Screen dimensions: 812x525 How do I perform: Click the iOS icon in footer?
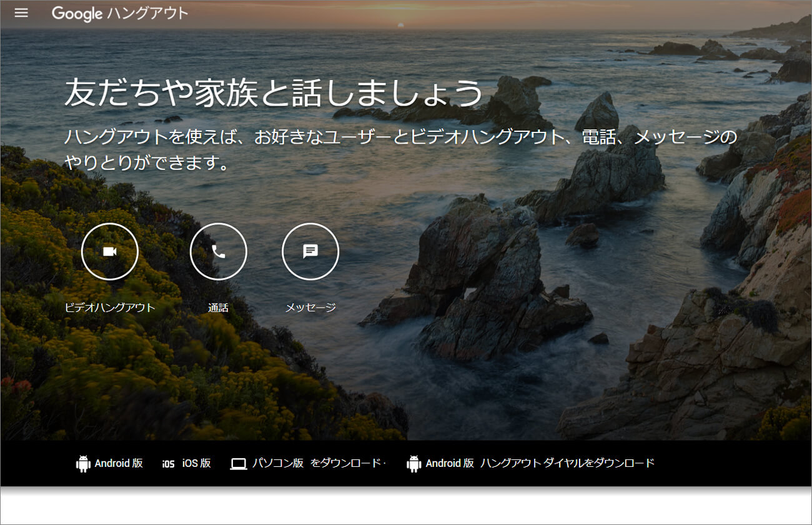(x=169, y=464)
